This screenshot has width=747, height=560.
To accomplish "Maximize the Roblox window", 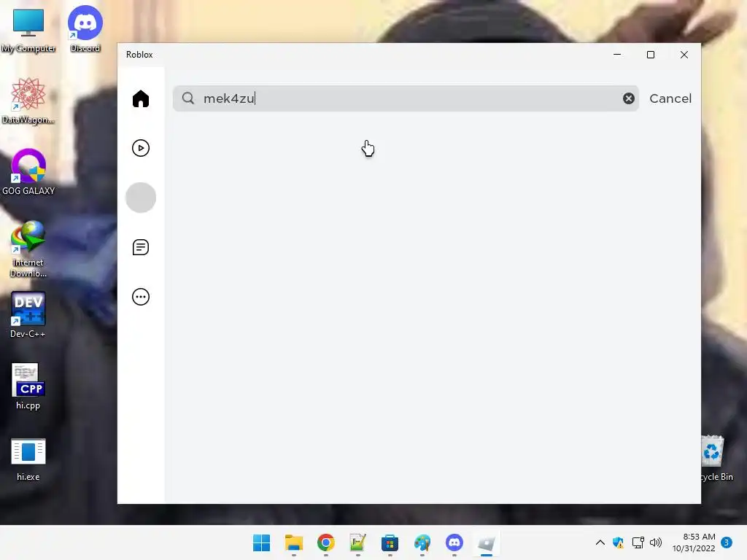I will click(650, 55).
